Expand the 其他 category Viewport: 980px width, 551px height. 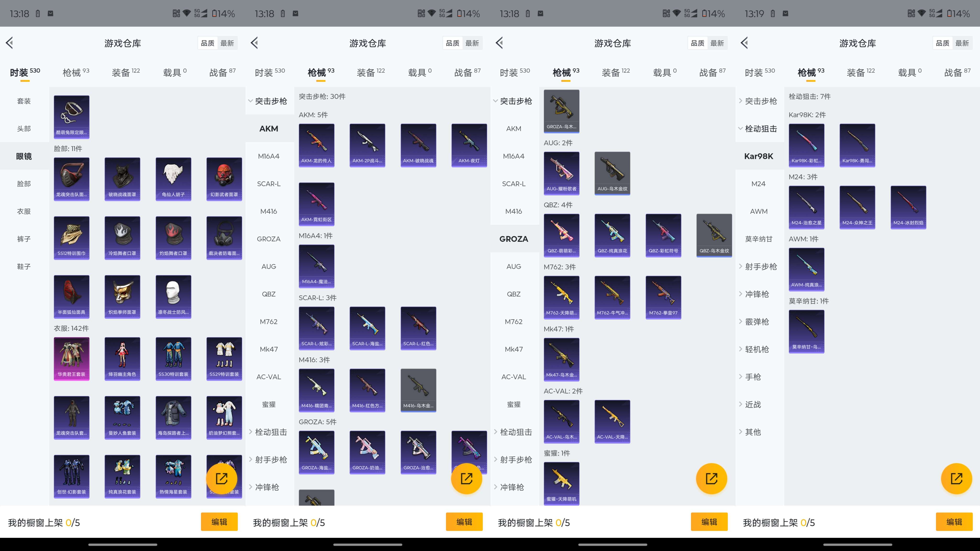pyautogui.click(x=760, y=432)
